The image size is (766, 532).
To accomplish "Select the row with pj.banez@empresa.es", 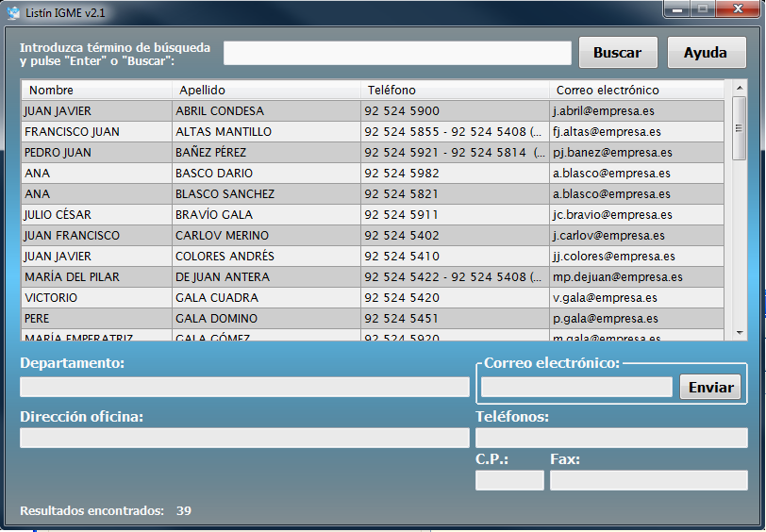I will point(634,153).
